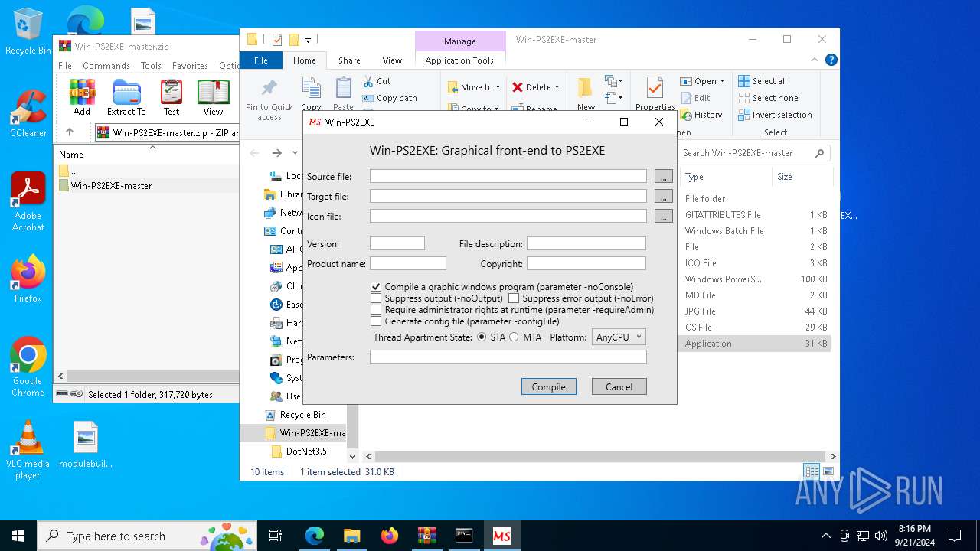The height and width of the screenshot is (551, 980).
Task: Open CCleaner desktop shortcut
Action: pyautogui.click(x=28, y=113)
